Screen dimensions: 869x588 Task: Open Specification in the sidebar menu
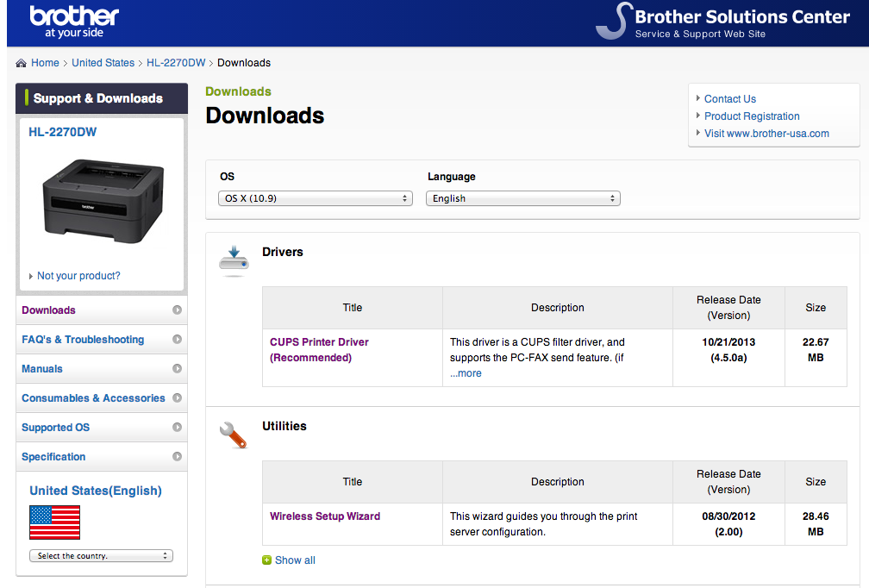[x=102, y=457]
